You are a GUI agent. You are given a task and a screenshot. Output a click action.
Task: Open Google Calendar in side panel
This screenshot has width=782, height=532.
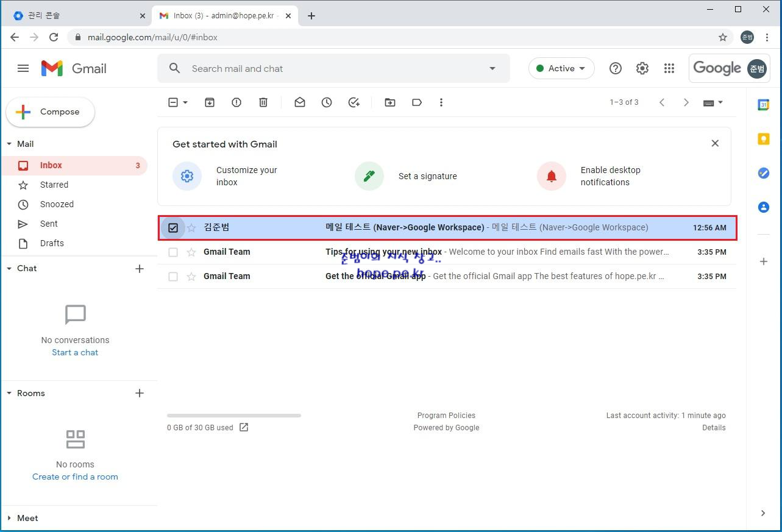click(x=764, y=105)
